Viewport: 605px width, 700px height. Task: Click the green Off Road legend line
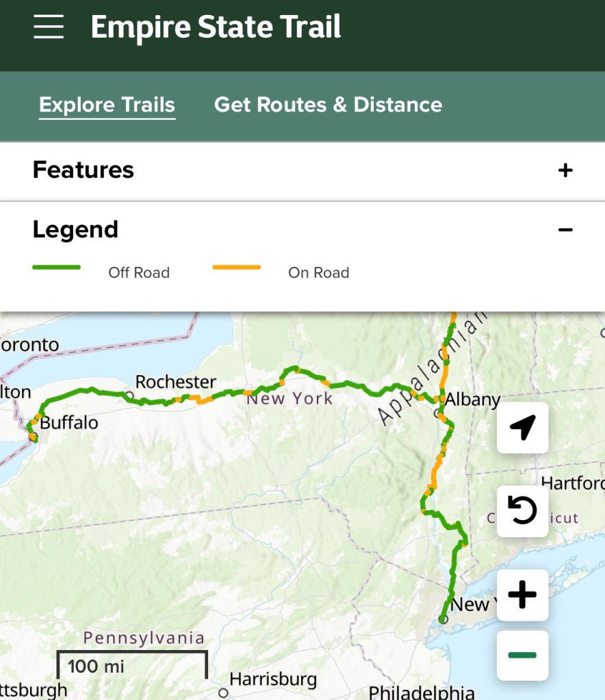tap(57, 267)
